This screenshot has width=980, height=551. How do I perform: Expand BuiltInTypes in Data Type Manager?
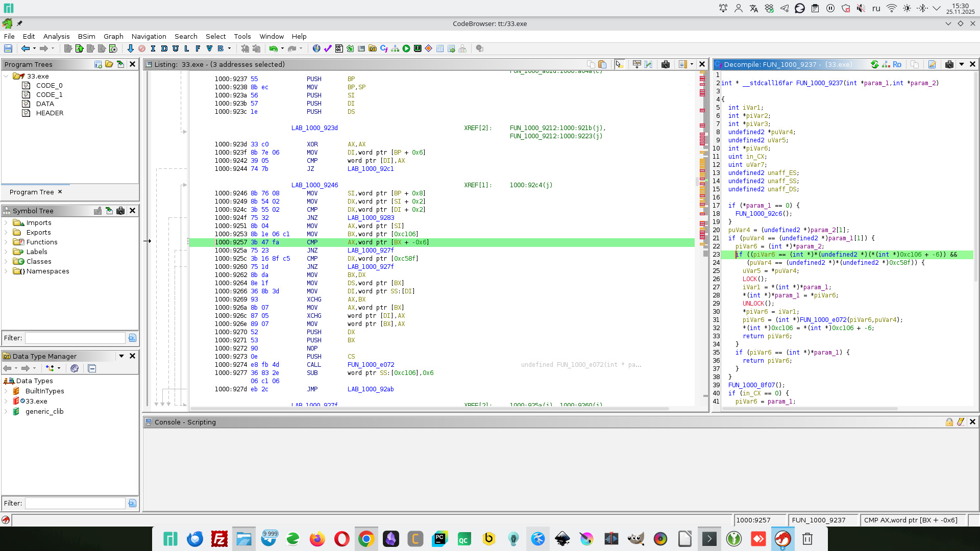point(6,391)
